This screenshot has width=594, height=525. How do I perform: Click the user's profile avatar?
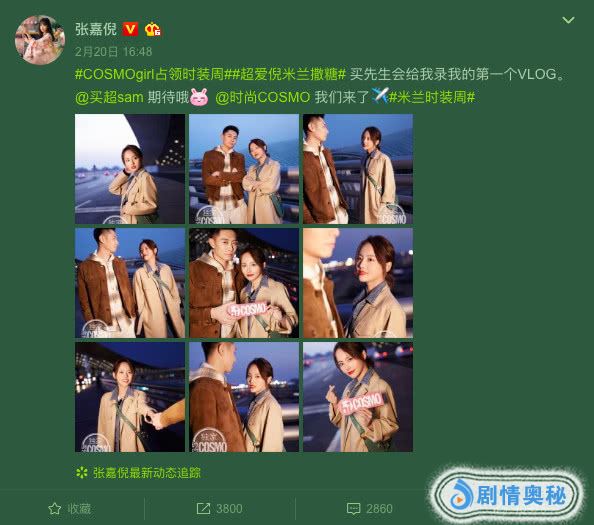40,40
